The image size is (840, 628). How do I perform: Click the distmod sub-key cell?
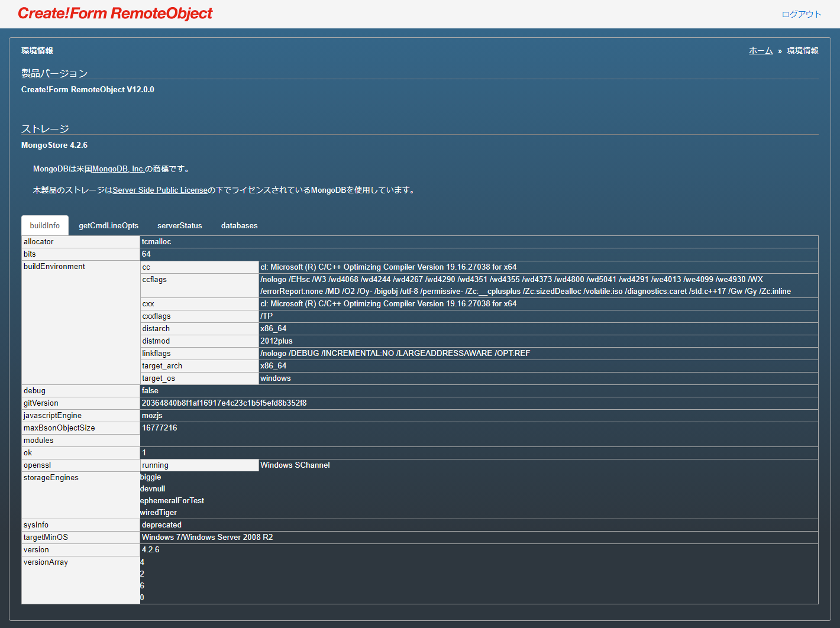pos(200,341)
